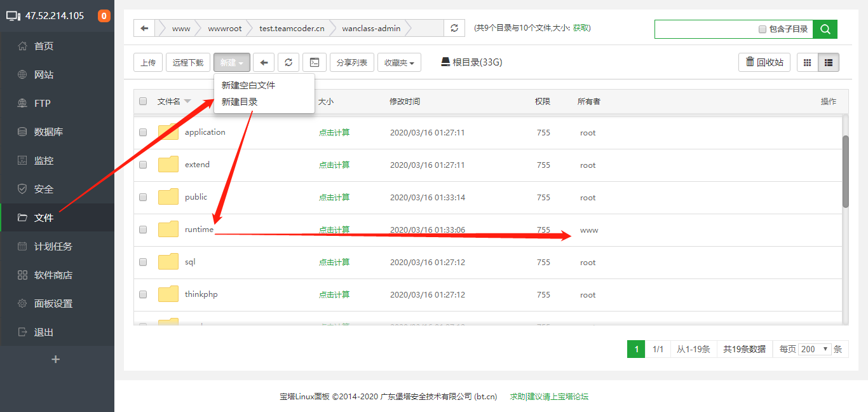Viewport: 868px width, 412px height.
Task: Open the 求助|建议请上宝塔论坛 link
Action: click(550, 396)
